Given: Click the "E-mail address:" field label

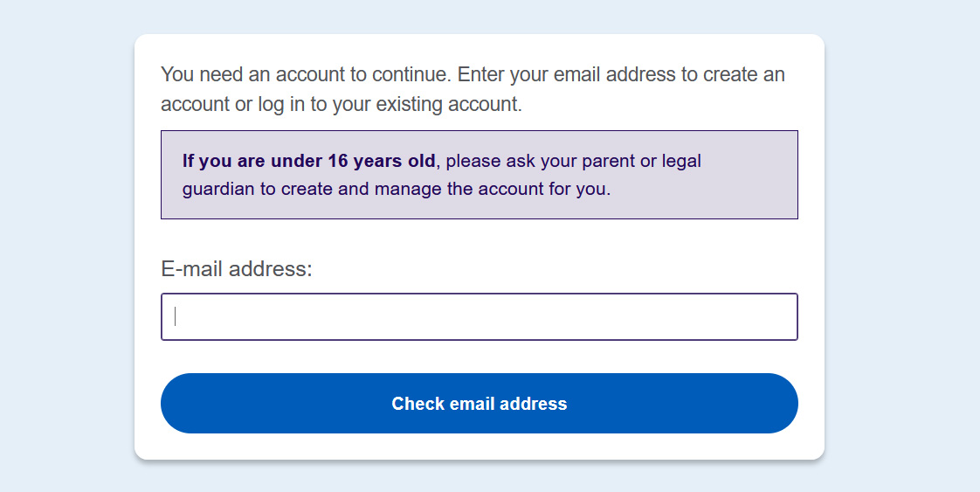Looking at the screenshot, I should (237, 269).
